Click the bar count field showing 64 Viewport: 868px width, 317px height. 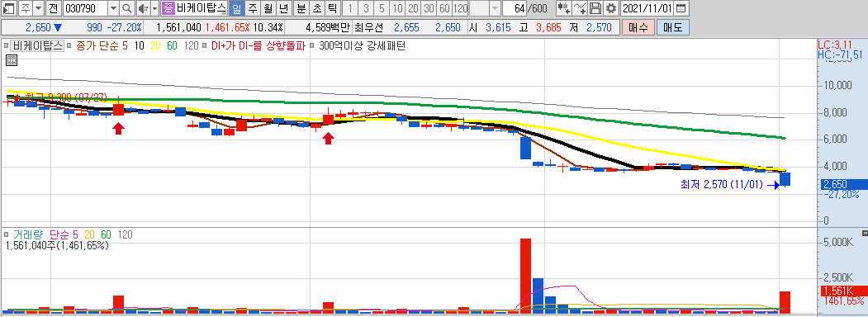[x=515, y=8]
